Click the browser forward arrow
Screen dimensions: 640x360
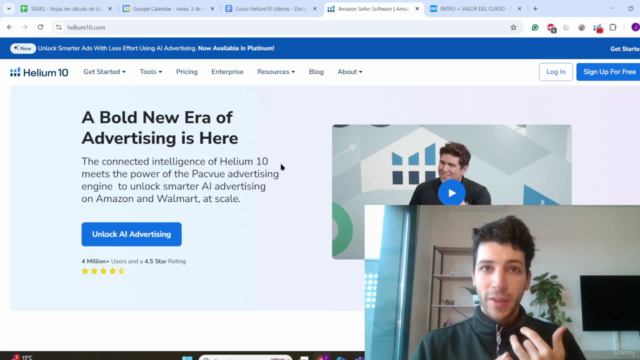point(25,27)
